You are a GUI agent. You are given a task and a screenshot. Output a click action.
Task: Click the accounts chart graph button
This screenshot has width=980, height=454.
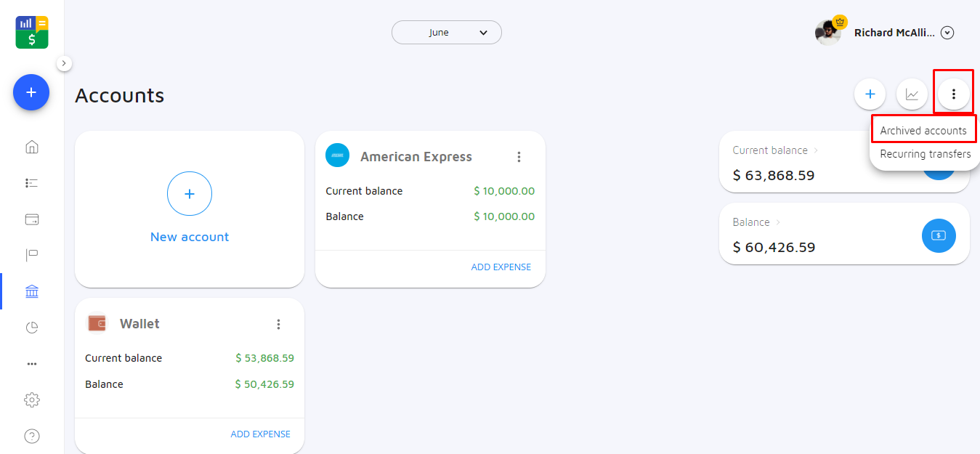tap(912, 94)
